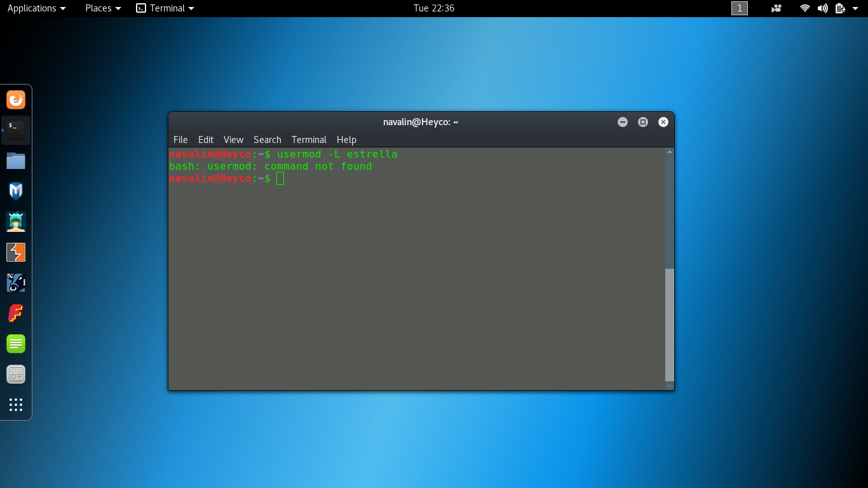Launch Metasploit via the blue M icon

(15, 191)
